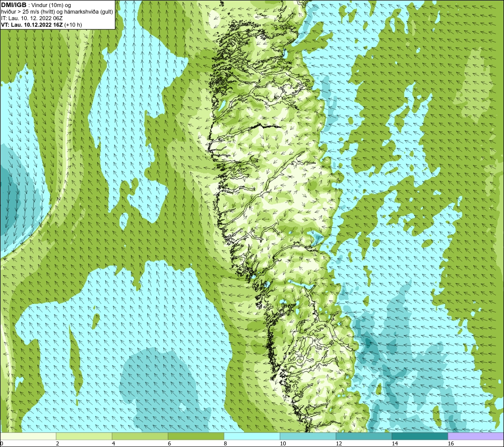The height and width of the screenshot is (447, 504).
Task: Click the 10–12 m/s legend color band
Action: coord(307,436)
